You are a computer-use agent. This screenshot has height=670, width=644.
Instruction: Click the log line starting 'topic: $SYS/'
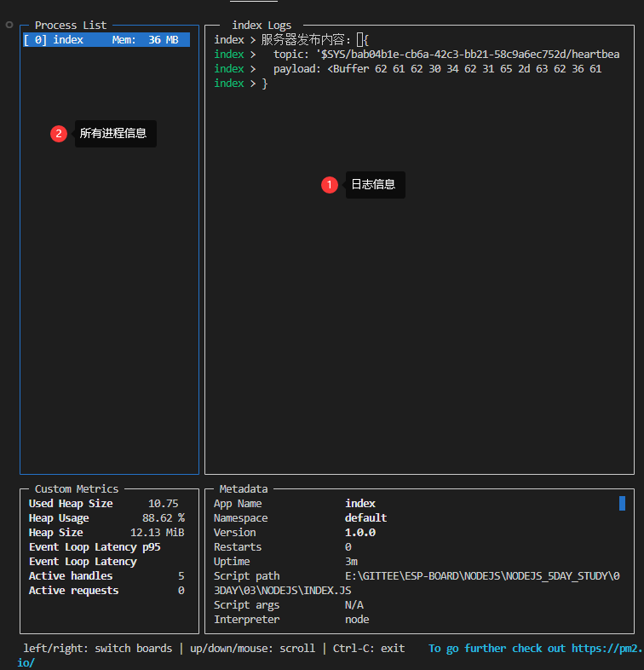417,55
